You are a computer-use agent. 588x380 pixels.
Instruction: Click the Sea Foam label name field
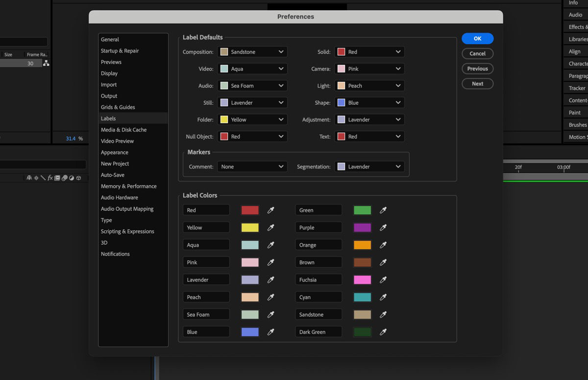206,314
